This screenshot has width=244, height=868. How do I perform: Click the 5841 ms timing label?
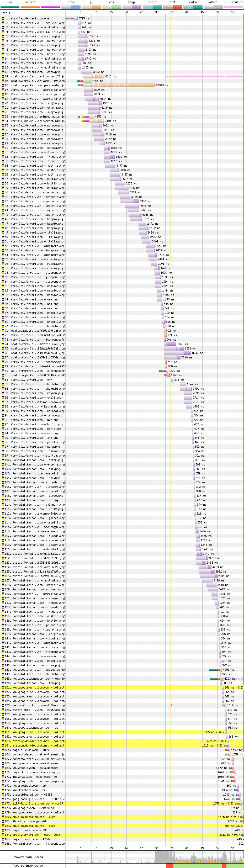point(224,576)
